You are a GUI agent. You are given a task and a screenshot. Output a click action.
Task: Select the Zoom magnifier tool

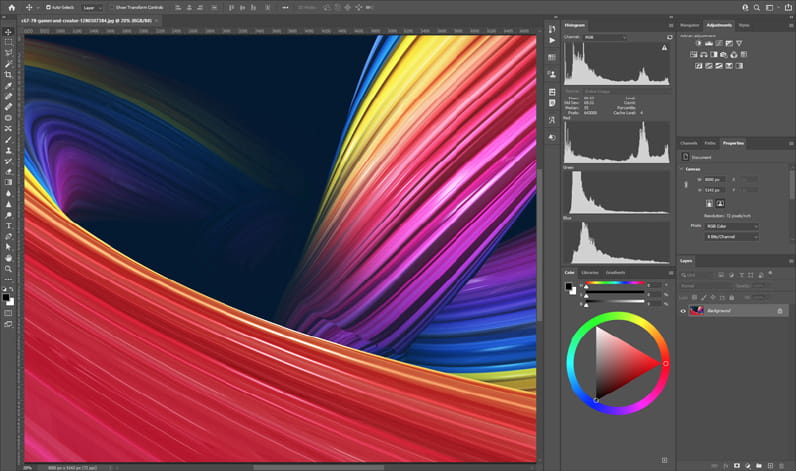[x=8, y=268]
